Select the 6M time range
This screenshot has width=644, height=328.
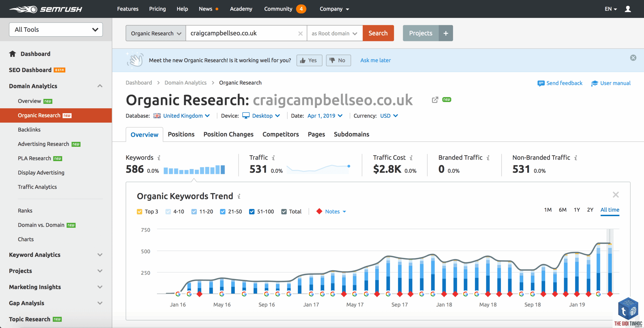click(x=562, y=210)
